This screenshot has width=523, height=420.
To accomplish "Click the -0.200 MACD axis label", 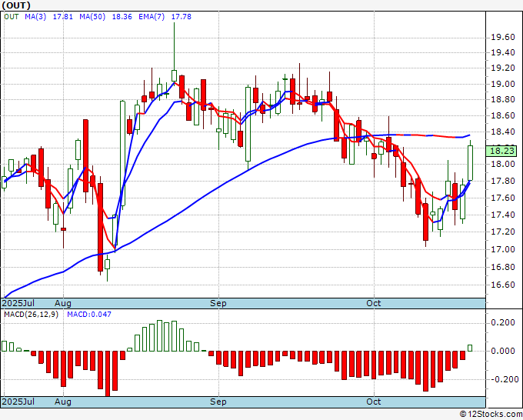I will [x=505, y=379].
